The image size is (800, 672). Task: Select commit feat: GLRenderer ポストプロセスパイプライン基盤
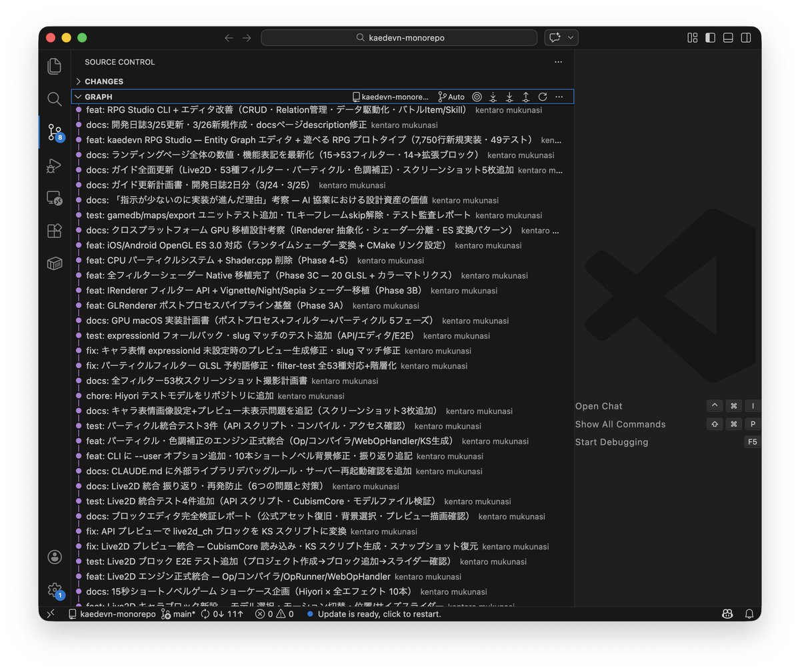pyautogui.click(x=323, y=305)
